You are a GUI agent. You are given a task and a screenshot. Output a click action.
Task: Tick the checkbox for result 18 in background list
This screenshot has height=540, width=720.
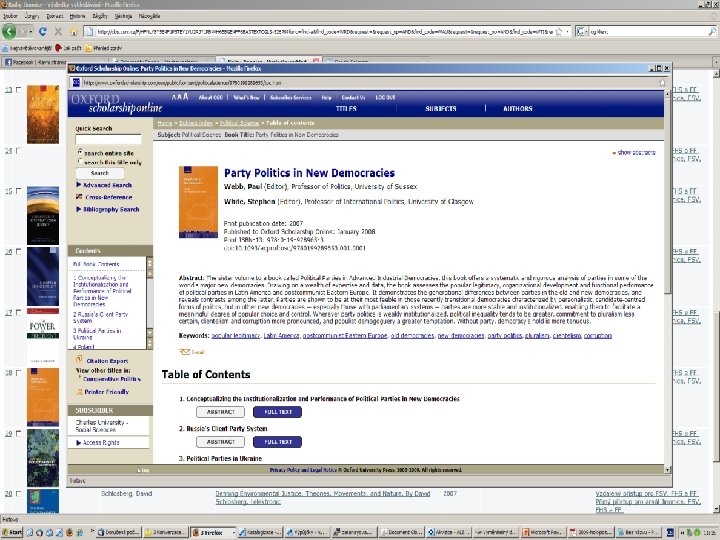click(x=18, y=373)
